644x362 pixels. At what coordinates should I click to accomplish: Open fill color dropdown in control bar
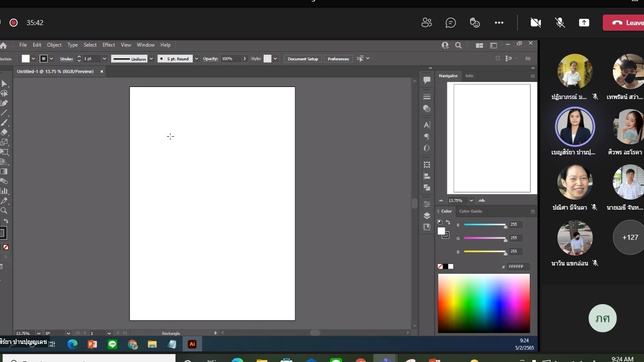click(33, 59)
